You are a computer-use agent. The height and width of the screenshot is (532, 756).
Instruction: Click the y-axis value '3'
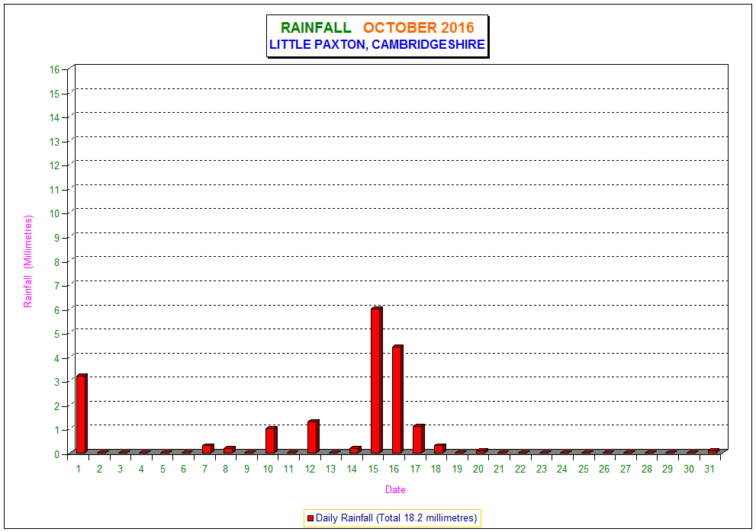click(57, 382)
